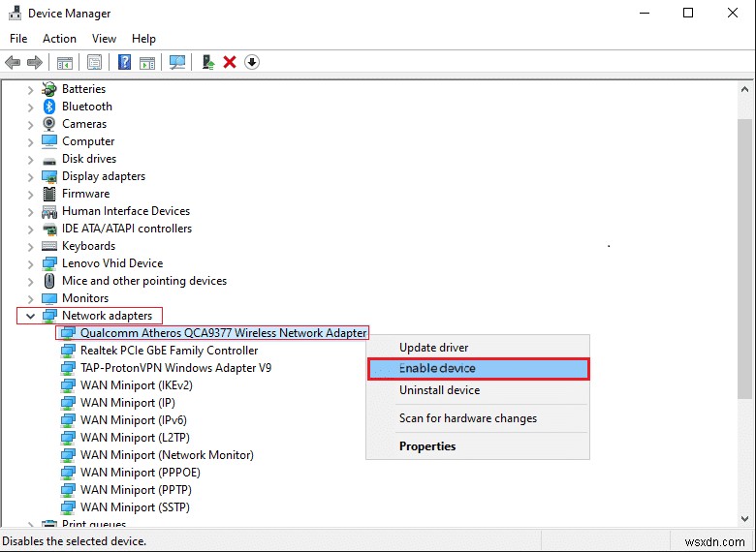
Task: Select WAN Miniport (IP) entry
Action: tap(127, 403)
